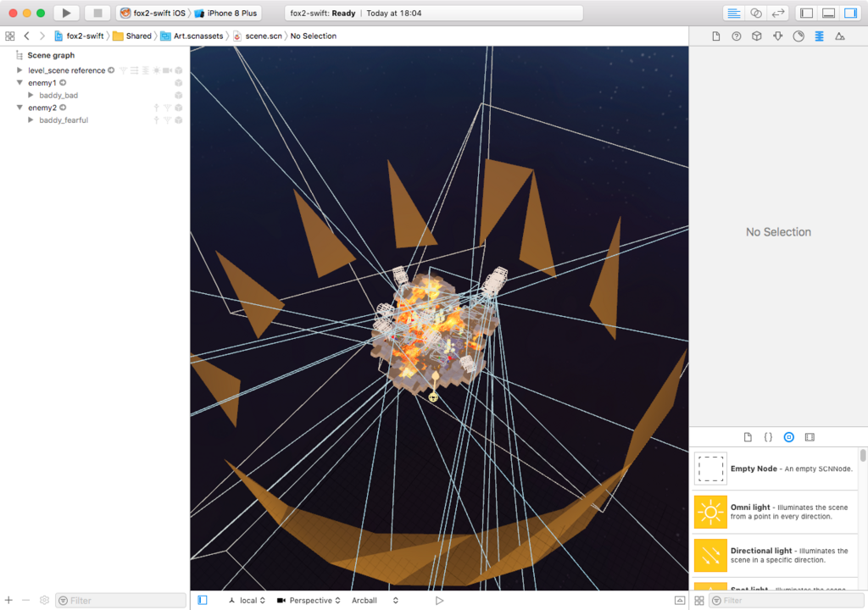The height and width of the screenshot is (610, 868).
Task: Open the Scene inspector tab
Action: pyautogui.click(x=840, y=36)
